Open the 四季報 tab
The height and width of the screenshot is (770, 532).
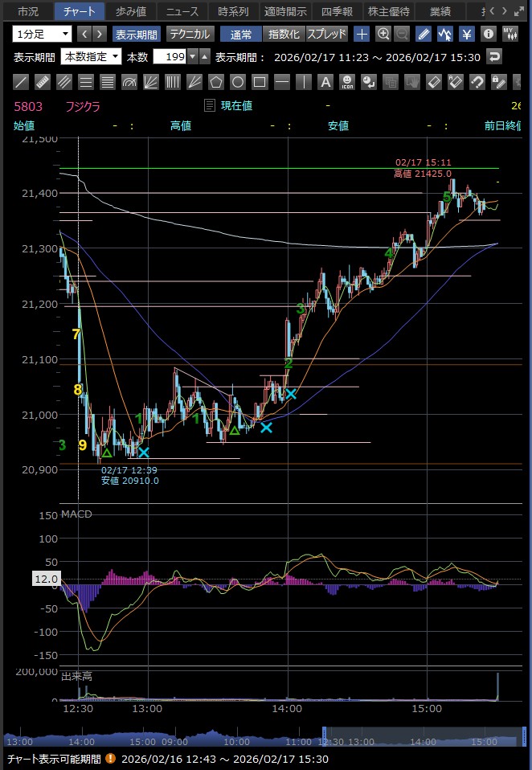[x=336, y=11]
